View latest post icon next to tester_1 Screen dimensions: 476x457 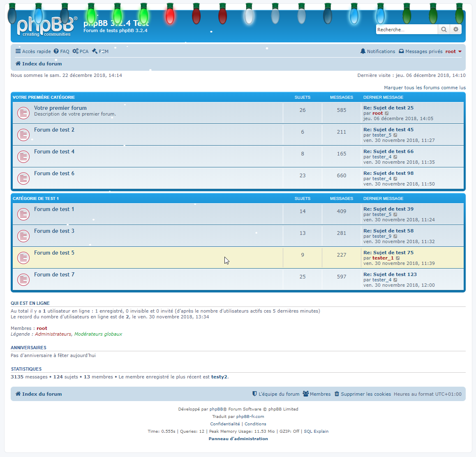tap(398, 258)
